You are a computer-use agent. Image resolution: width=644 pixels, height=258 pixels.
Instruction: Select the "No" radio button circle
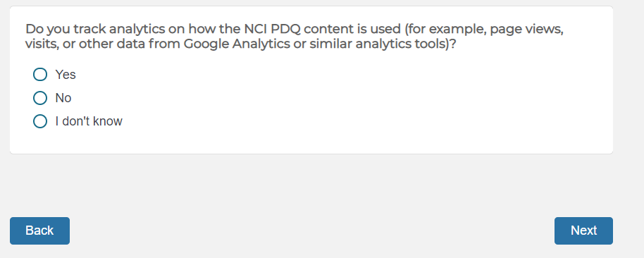click(40, 98)
